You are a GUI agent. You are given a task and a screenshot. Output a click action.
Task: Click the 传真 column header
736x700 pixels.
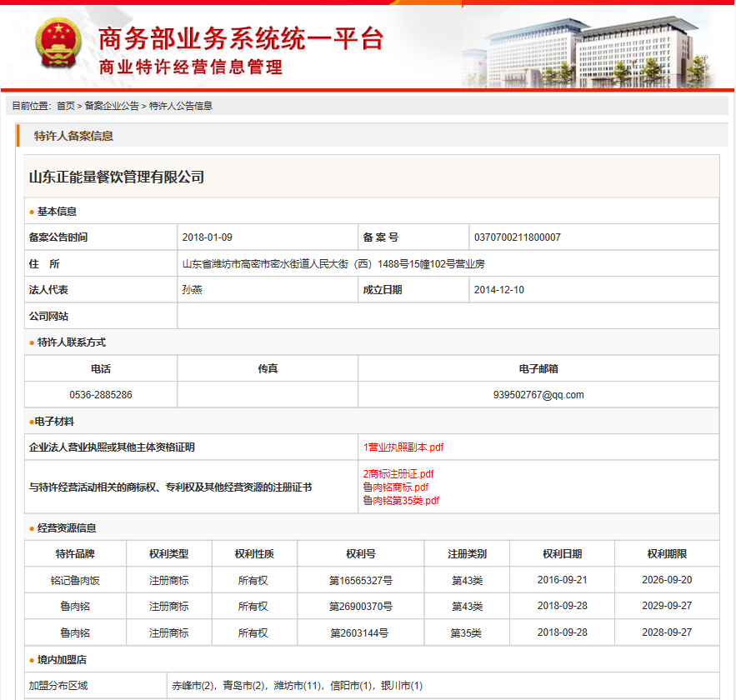pyautogui.click(x=268, y=369)
